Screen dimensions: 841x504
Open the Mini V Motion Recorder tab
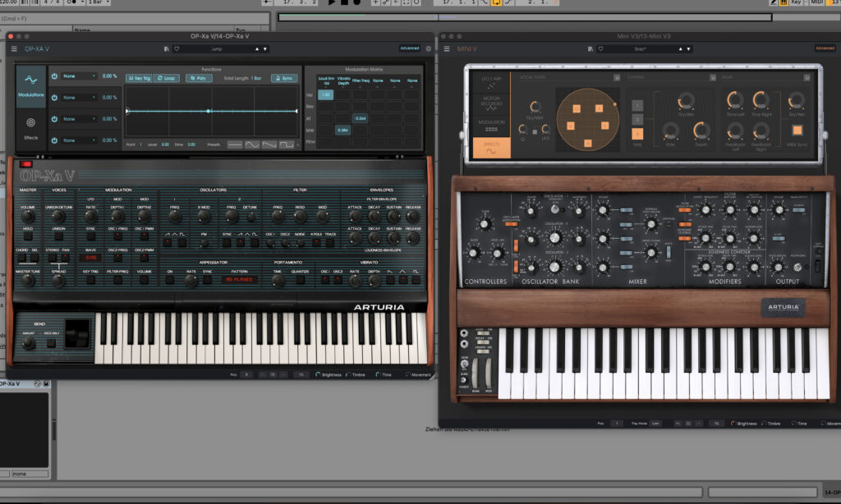[491, 104]
